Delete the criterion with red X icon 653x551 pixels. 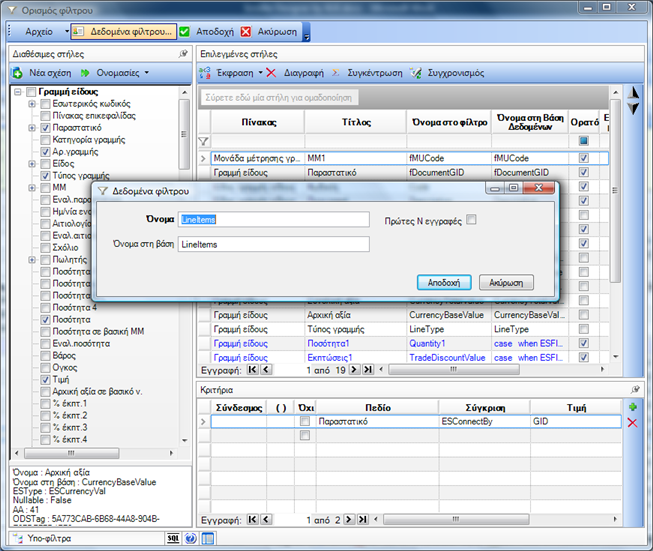click(633, 423)
